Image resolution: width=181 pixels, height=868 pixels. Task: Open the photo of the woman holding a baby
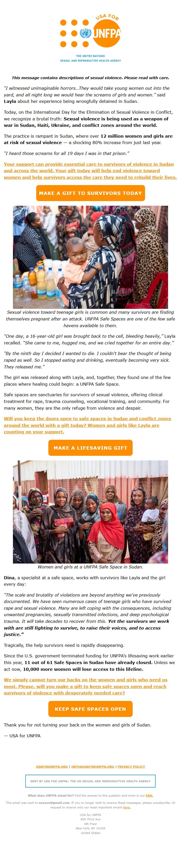click(x=90, y=257)
